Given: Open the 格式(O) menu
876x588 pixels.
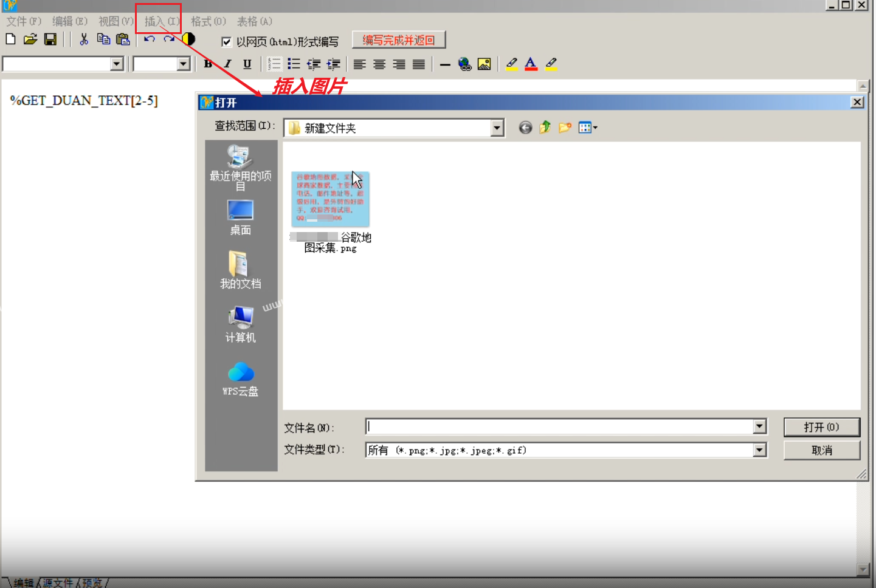Looking at the screenshot, I should click(209, 21).
